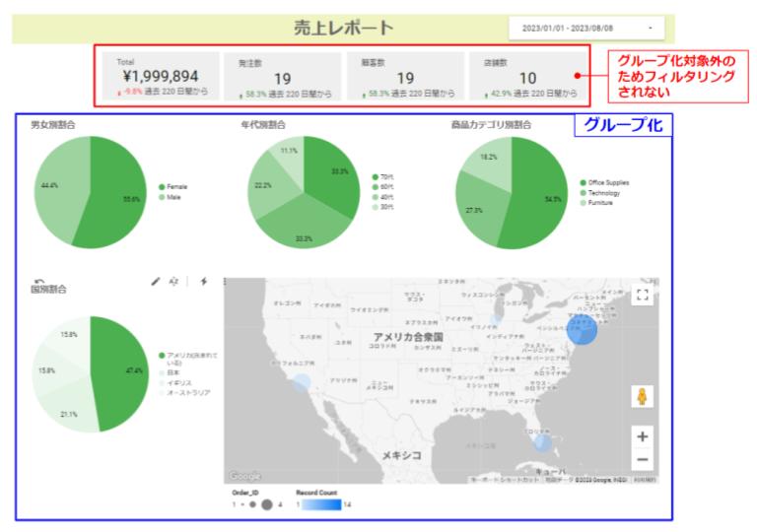Select the 21.1% slice in country pie
Viewport: 757px width, 532px height.
click(x=68, y=408)
